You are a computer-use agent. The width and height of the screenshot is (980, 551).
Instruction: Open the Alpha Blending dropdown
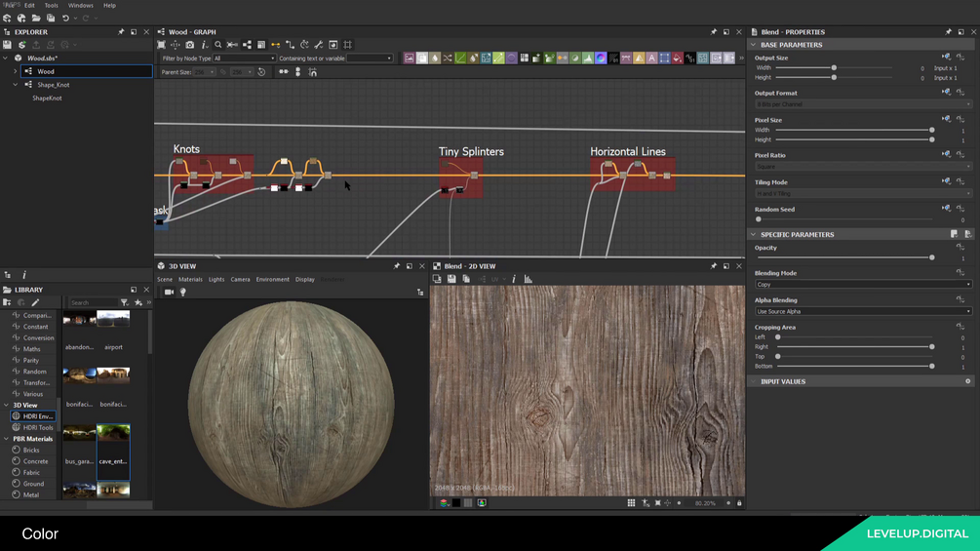pos(862,312)
